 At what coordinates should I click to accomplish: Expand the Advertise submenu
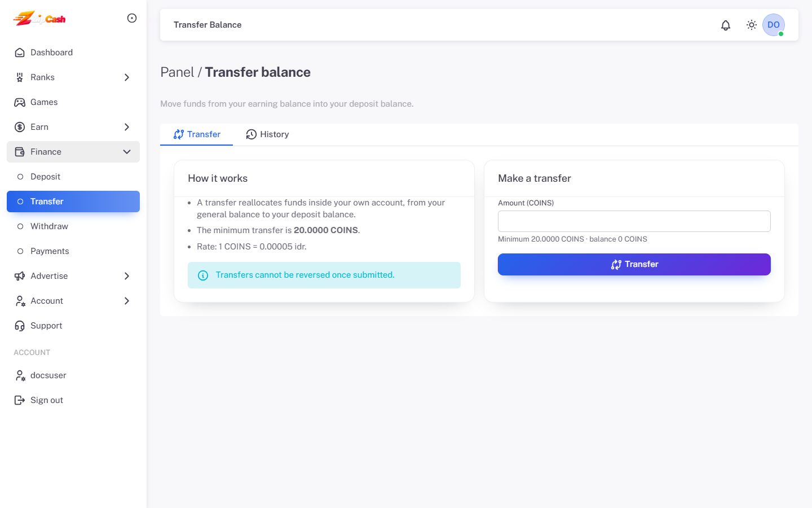point(73,276)
